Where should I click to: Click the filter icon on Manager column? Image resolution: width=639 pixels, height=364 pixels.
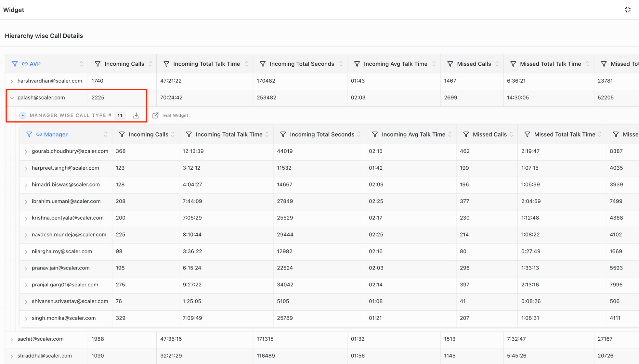coord(29,134)
